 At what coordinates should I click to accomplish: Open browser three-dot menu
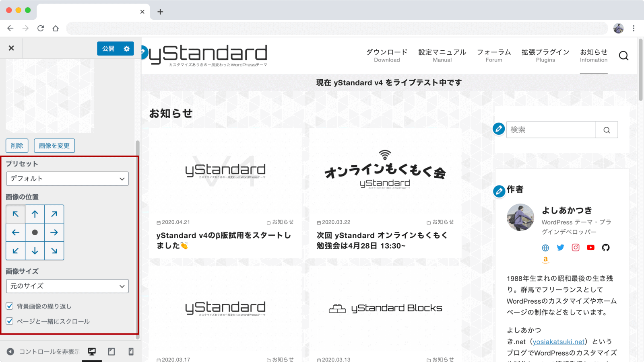(x=634, y=28)
